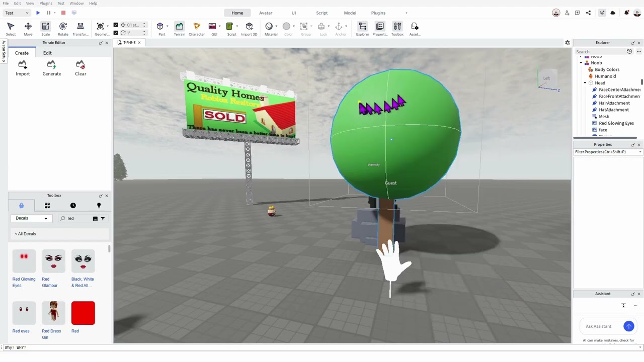Close the T-R-E-E viewport tab
Screen dimensions: 644x362
coord(139,43)
